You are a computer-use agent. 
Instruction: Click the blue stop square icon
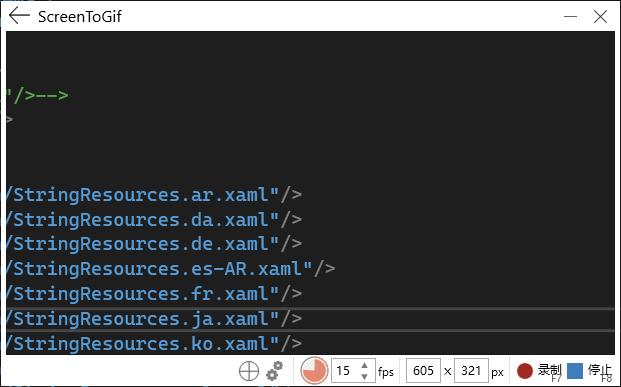click(x=575, y=371)
